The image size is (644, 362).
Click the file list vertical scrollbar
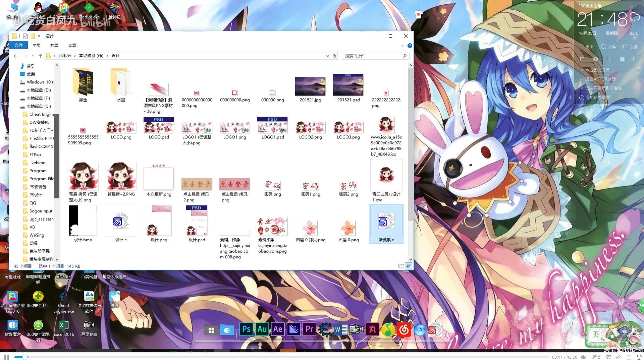[411, 144]
